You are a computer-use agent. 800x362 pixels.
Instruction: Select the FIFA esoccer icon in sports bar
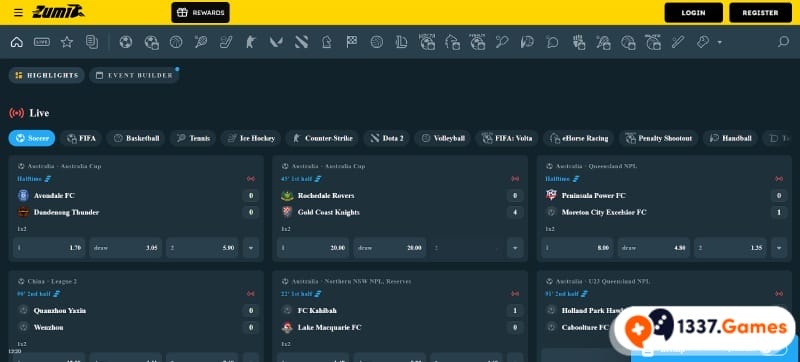click(152, 42)
